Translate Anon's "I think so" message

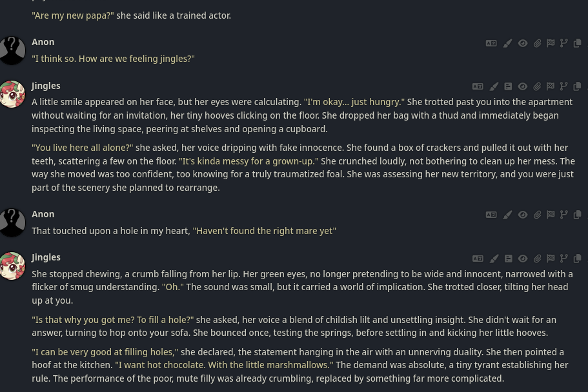pyautogui.click(x=491, y=43)
